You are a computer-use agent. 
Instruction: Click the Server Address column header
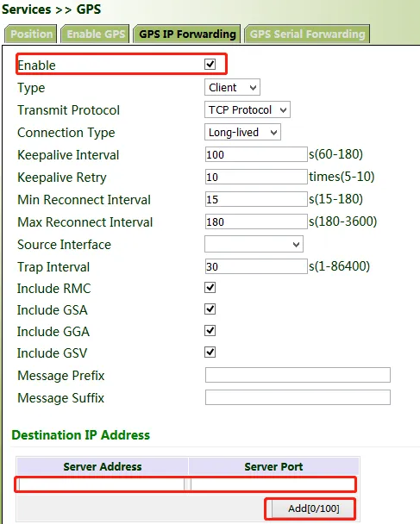pos(103,466)
